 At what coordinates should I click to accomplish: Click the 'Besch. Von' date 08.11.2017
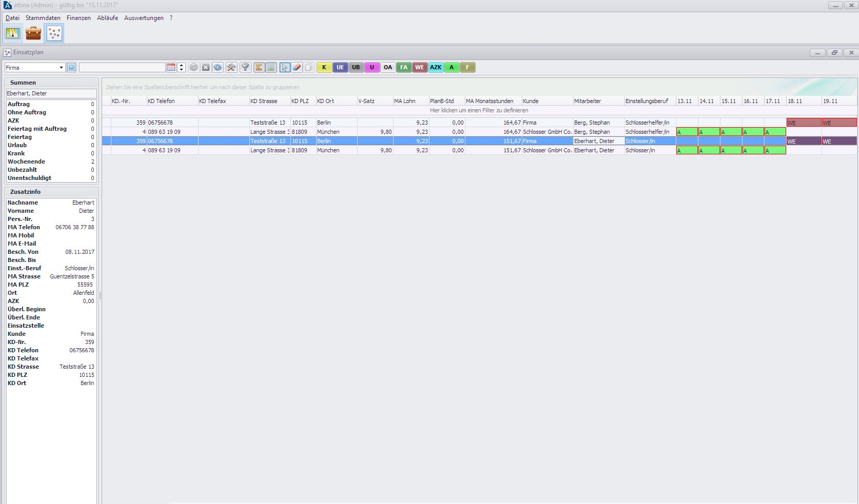point(80,252)
